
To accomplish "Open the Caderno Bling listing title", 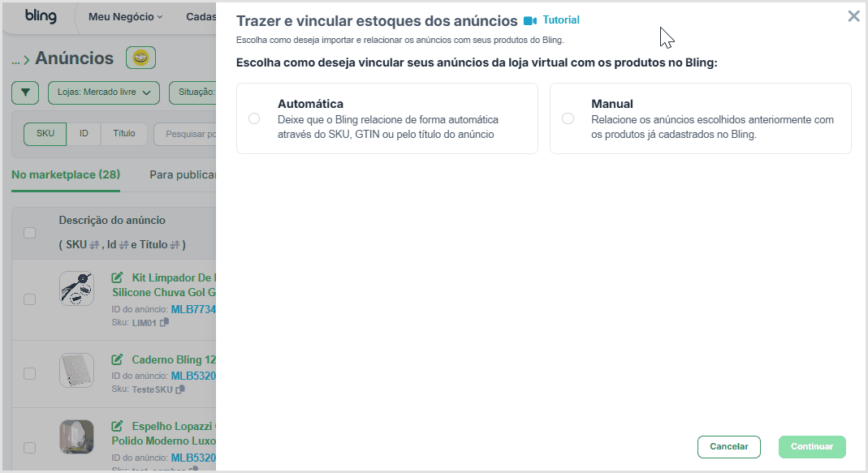I will click(174, 359).
